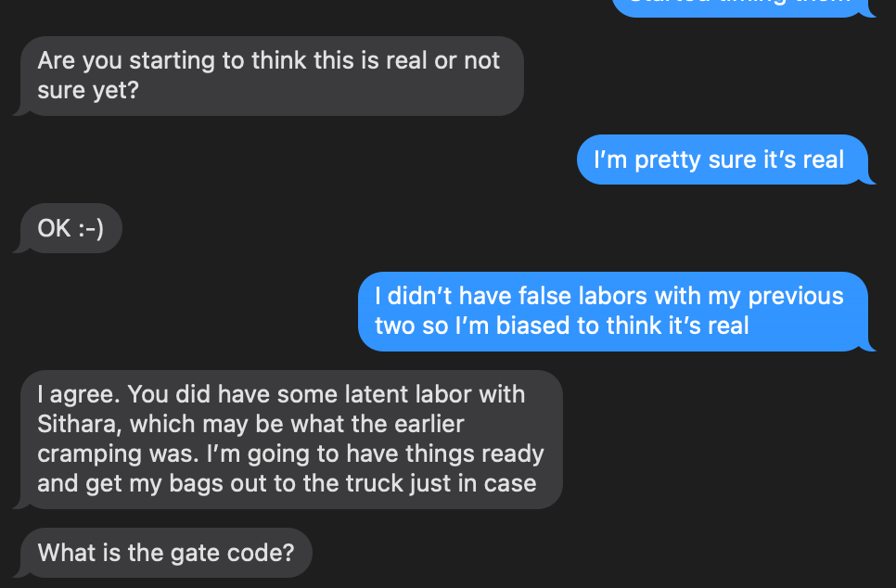Select the "OK :-)" message bubble
896x588 pixels.
pyautogui.click(x=70, y=228)
